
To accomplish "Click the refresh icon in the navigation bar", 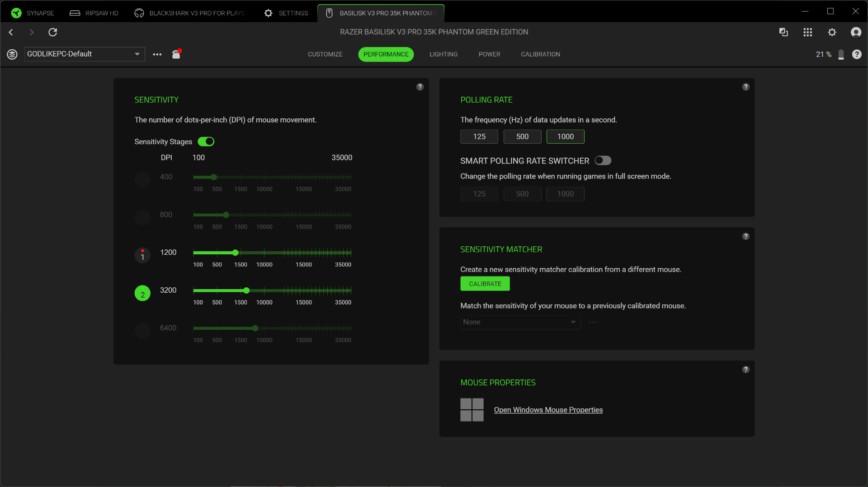I will (x=53, y=32).
